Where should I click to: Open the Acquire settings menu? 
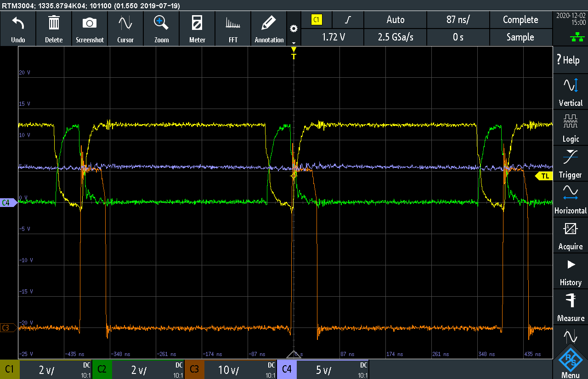570,234
